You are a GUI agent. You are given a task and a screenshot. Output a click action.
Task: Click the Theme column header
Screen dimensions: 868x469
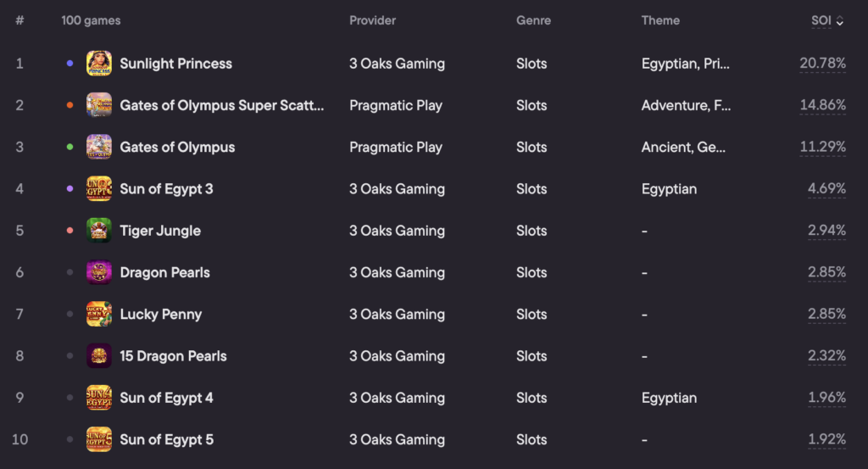coord(660,20)
